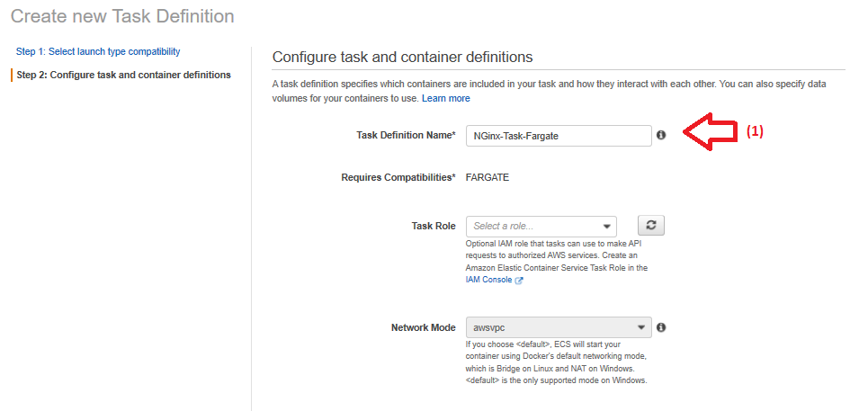
Task: Click the caret arrow in Task Role dropdown
Action: [607, 227]
